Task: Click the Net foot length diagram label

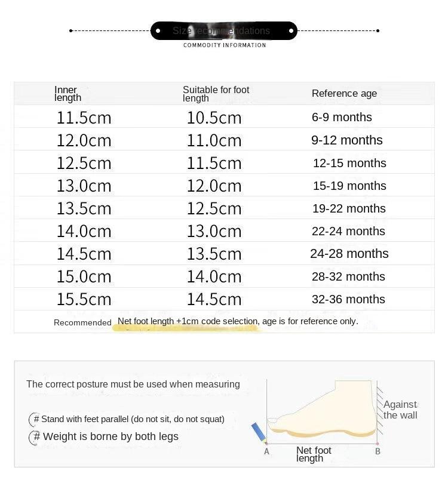Action: [x=314, y=454]
